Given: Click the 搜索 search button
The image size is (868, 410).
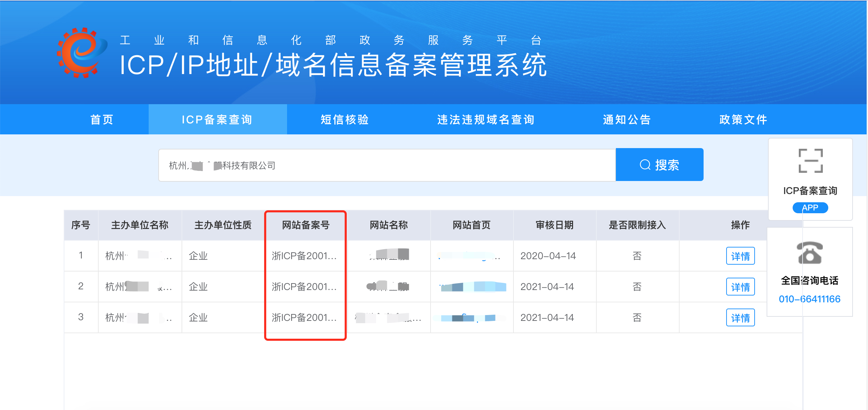Looking at the screenshot, I should point(659,165).
